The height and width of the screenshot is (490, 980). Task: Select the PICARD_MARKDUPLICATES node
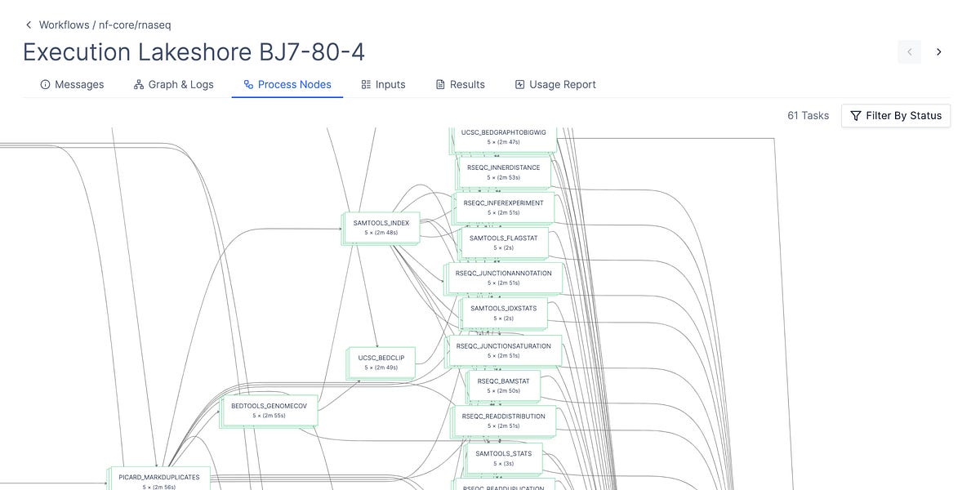tap(159, 479)
